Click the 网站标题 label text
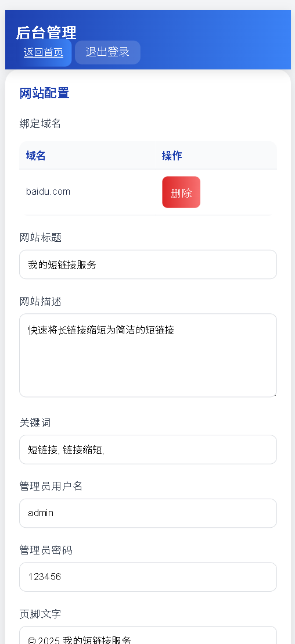 point(40,237)
